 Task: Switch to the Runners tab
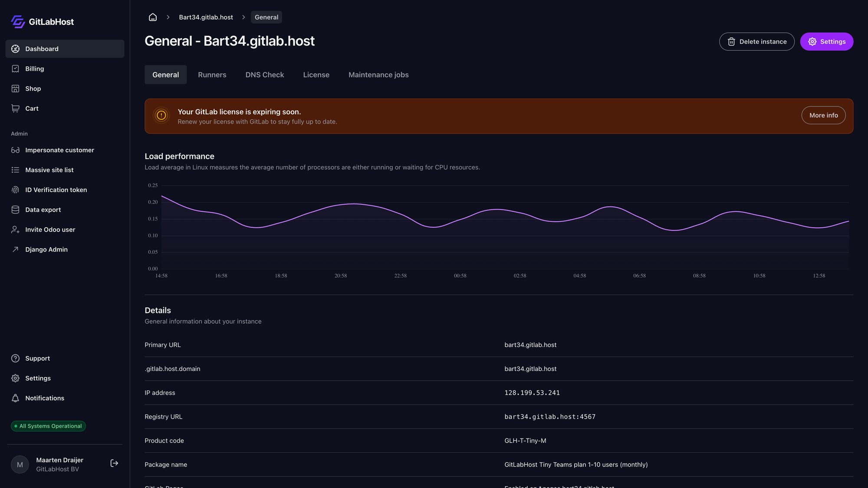tap(212, 75)
